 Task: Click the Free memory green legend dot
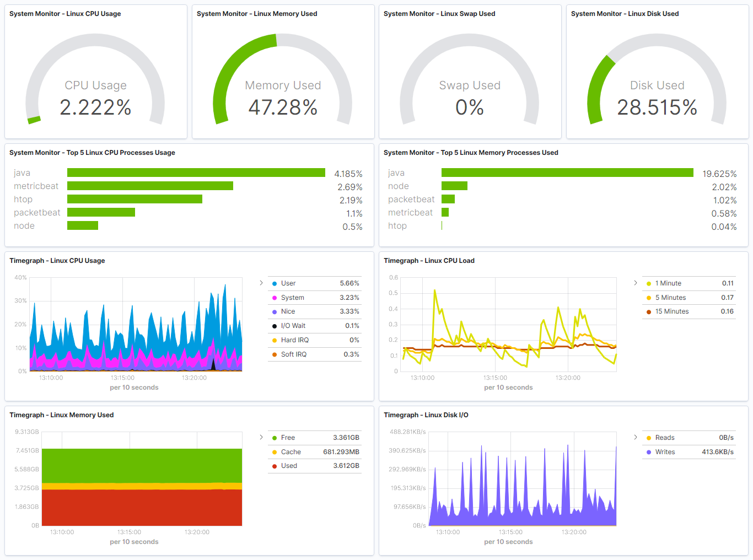tap(275, 438)
